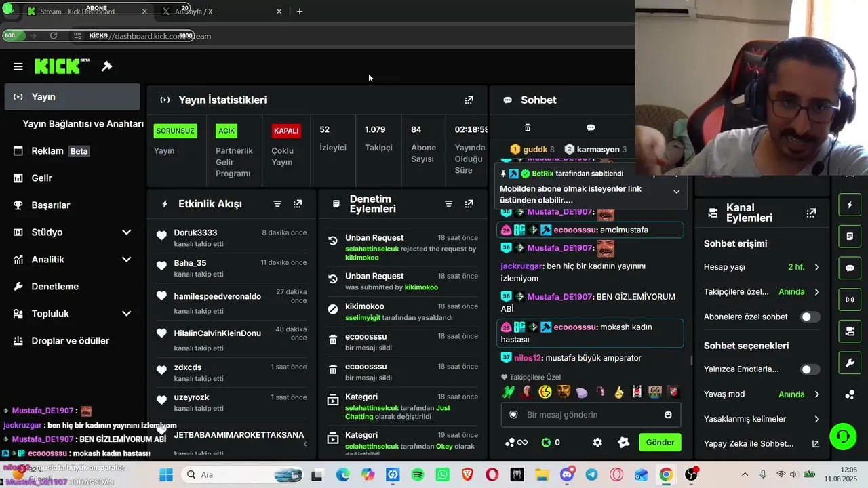Click the broadcast shortcut icon in right sidebar
868x488 pixels.
[x=850, y=299]
